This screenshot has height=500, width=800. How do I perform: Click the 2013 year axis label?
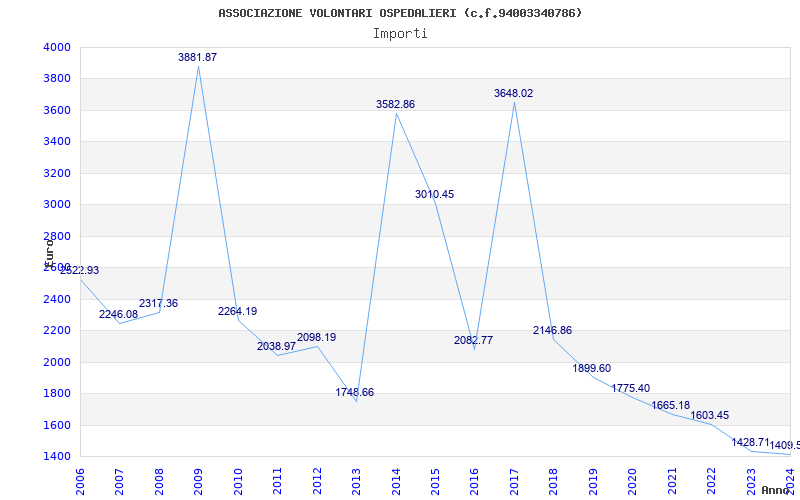pos(356,482)
